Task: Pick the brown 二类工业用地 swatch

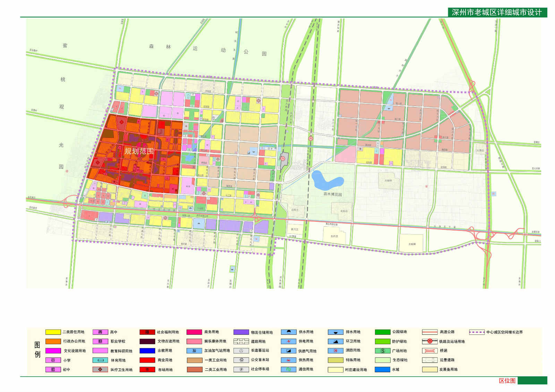Action: coord(194,369)
